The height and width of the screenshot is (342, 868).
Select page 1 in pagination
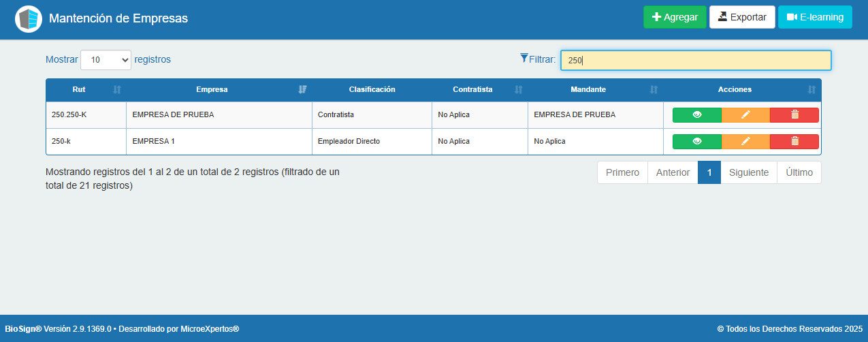(709, 172)
